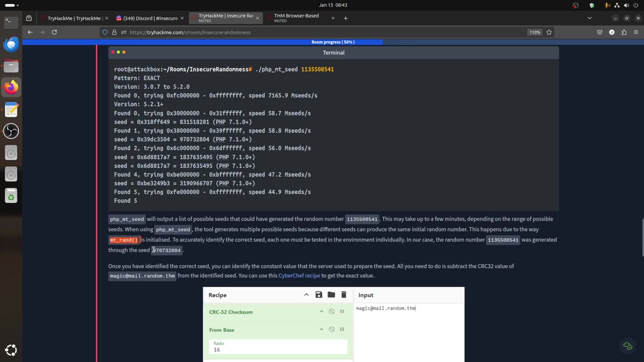Go forward one page in the browser
644x362 pixels.
[x=42, y=32]
